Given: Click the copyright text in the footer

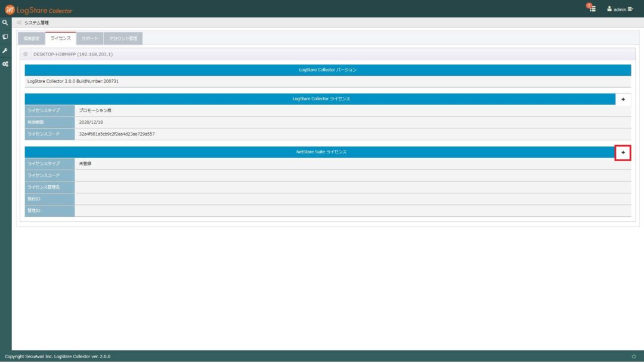Looking at the screenshot, I should pyautogui.click(x=57, y=356).
